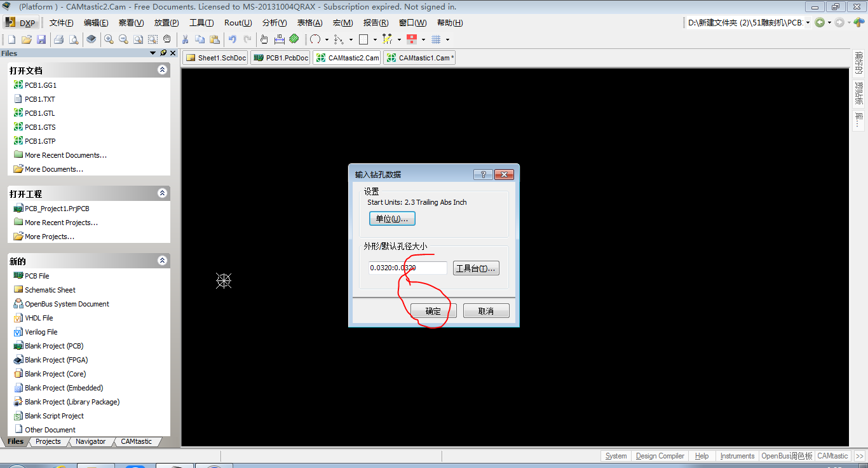Switch to the Sheet1.SchDoc tab
Screen dimensions: 868x468
pos(215,58)
